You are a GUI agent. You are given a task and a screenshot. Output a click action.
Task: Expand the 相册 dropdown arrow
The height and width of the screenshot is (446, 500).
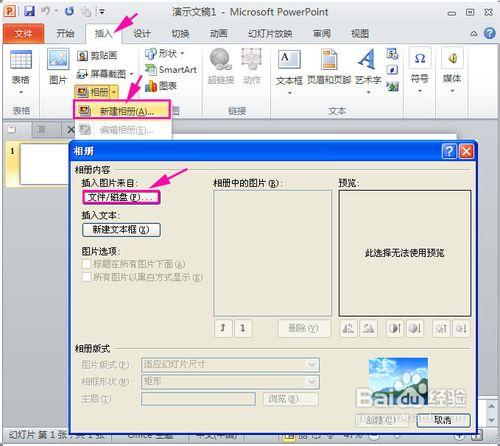click(x=114, y=92)
